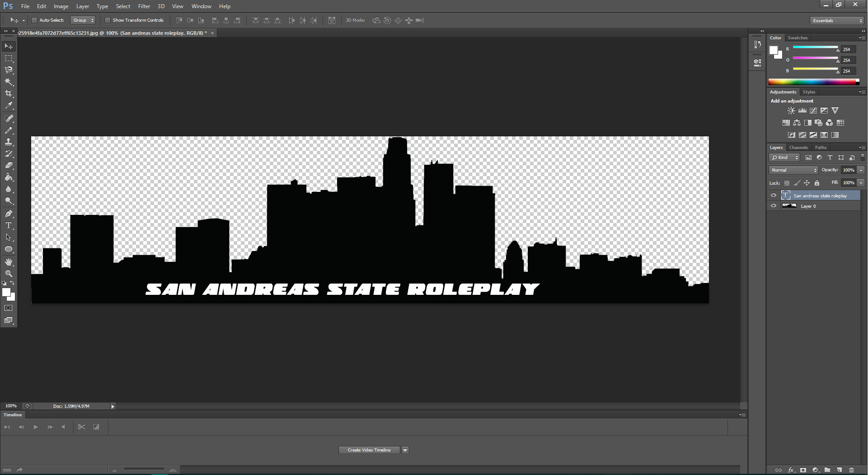
Task: Toggle lock transparent pixels
Action: (787, 183)
